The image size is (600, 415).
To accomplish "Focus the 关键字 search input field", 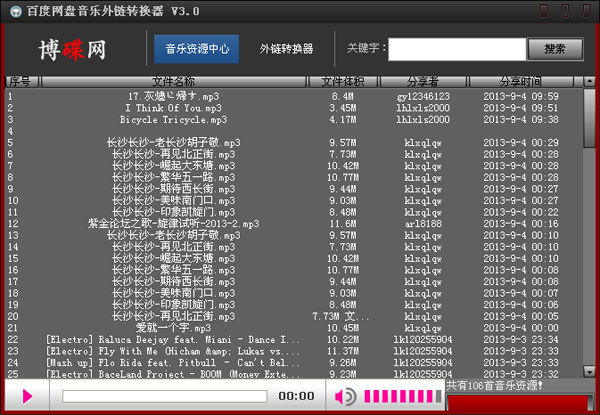I will pos(457,49).
